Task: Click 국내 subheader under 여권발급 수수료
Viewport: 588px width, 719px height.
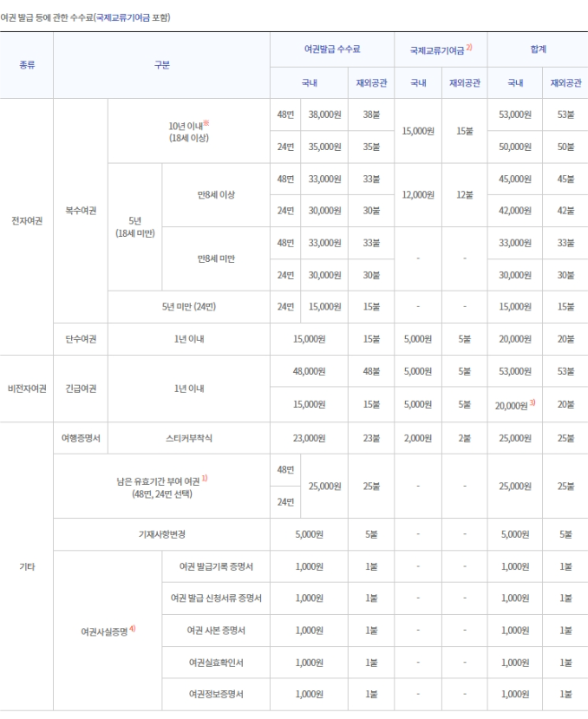Action: coord(309,83)
